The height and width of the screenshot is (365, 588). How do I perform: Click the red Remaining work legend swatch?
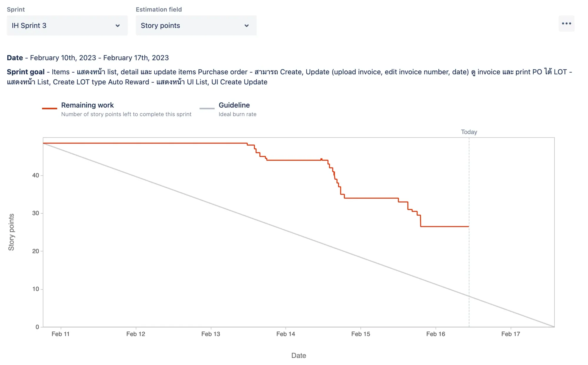(x=49, y=108)
